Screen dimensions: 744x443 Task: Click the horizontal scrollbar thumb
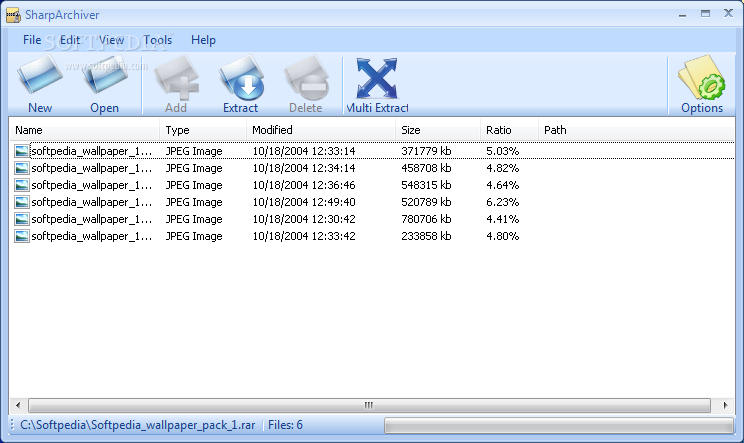(x=369, y=406)
